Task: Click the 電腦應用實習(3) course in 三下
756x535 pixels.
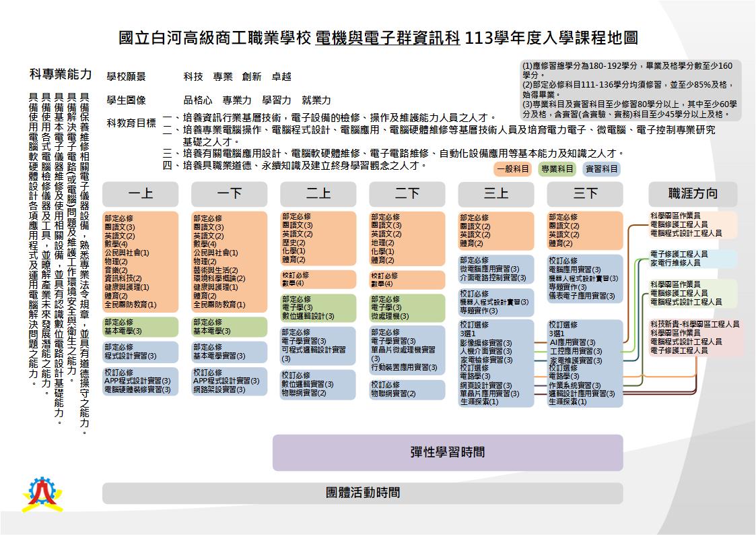Action: 575,270
